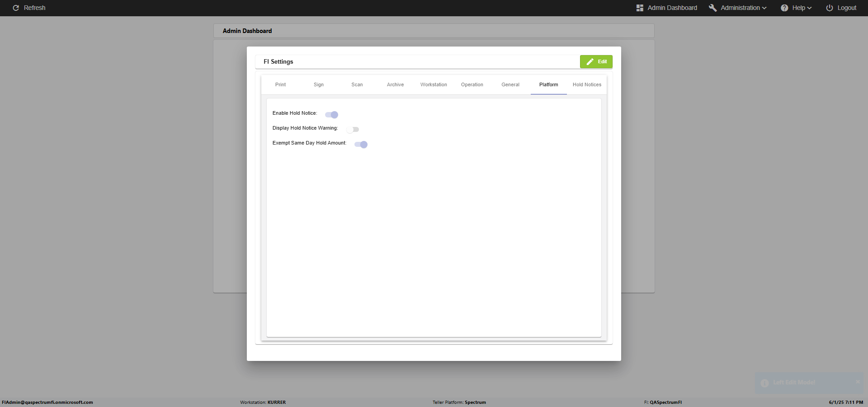Expand the Administration dropdown chevron
Screen dimensions: 868x407
click(764, 8)
